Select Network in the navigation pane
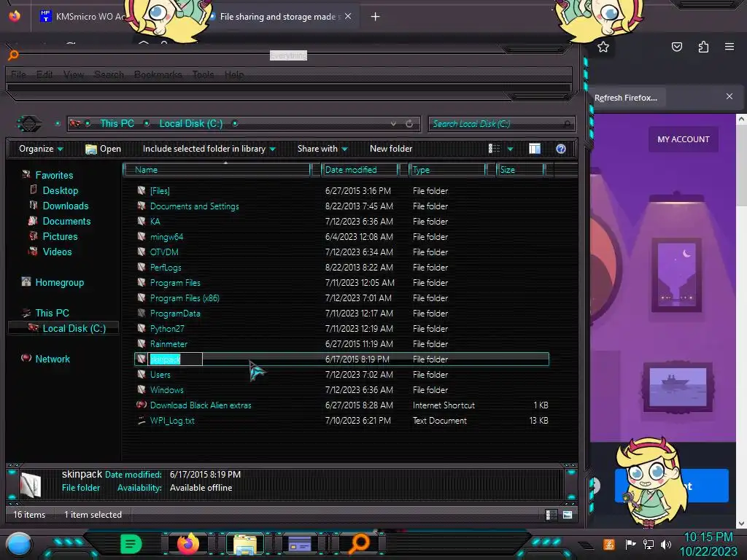The width and height of the screenshot is (747, 560). [x=53, y=359]
